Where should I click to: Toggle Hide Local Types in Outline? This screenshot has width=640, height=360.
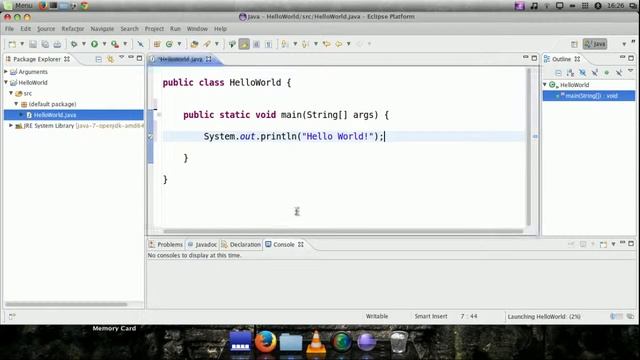point(619,73)
